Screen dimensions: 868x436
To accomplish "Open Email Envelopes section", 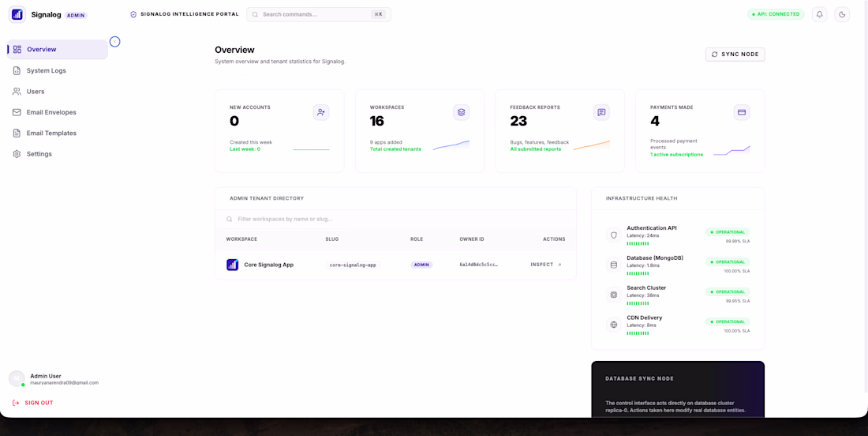I will point(57,112).
